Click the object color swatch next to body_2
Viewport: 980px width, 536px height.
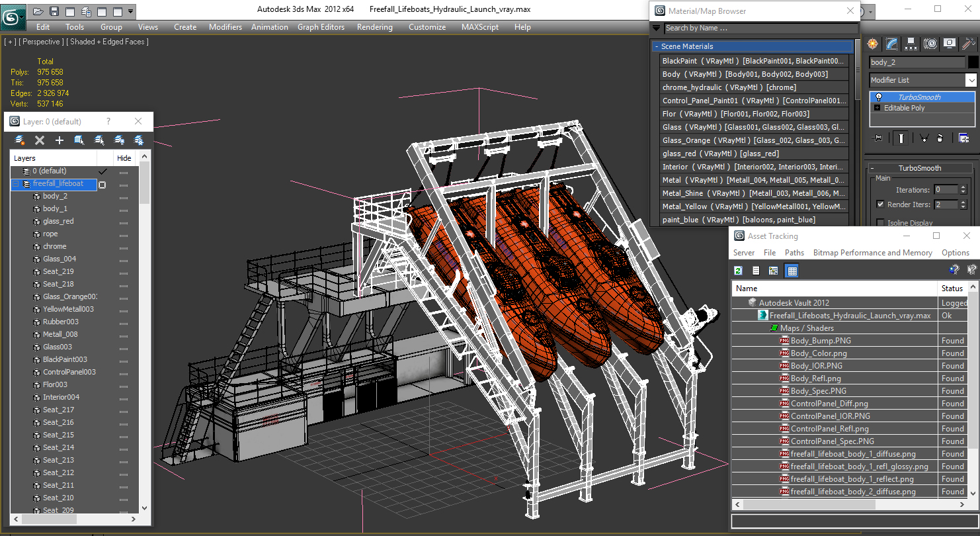point(973,62)
